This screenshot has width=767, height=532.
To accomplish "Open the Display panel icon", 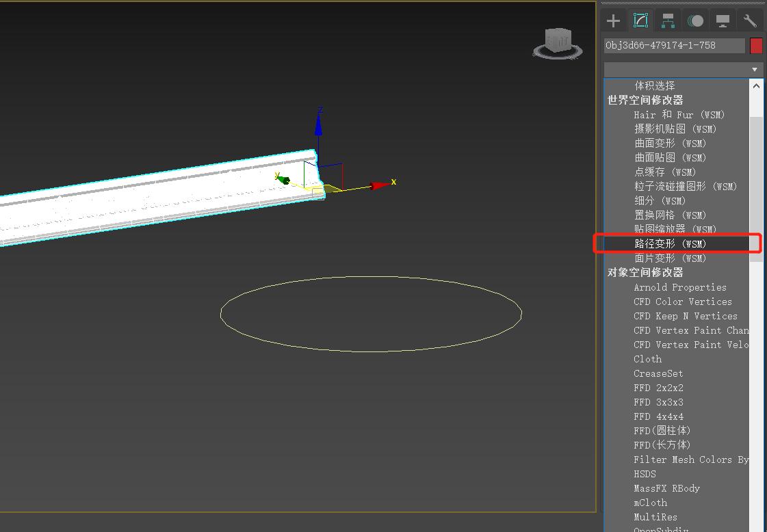I will coord(723,21).
